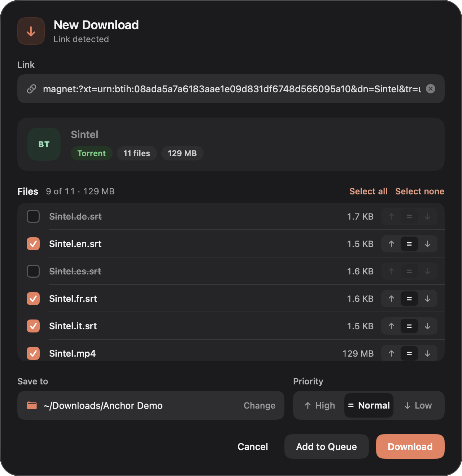Click the Torrent tag
Image resolution: width=462 pixels, height=476 pixels.
click(92, 153)
